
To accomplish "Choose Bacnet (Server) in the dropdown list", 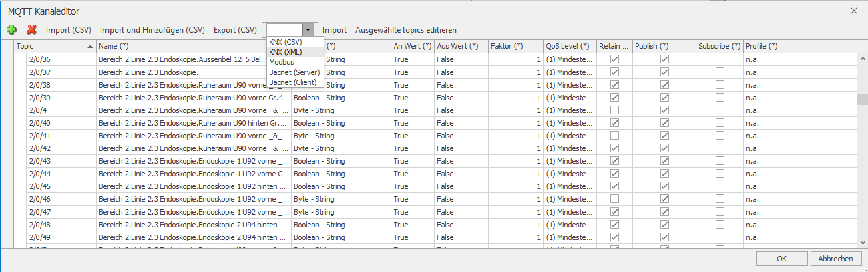I will [x=294, y=72].
